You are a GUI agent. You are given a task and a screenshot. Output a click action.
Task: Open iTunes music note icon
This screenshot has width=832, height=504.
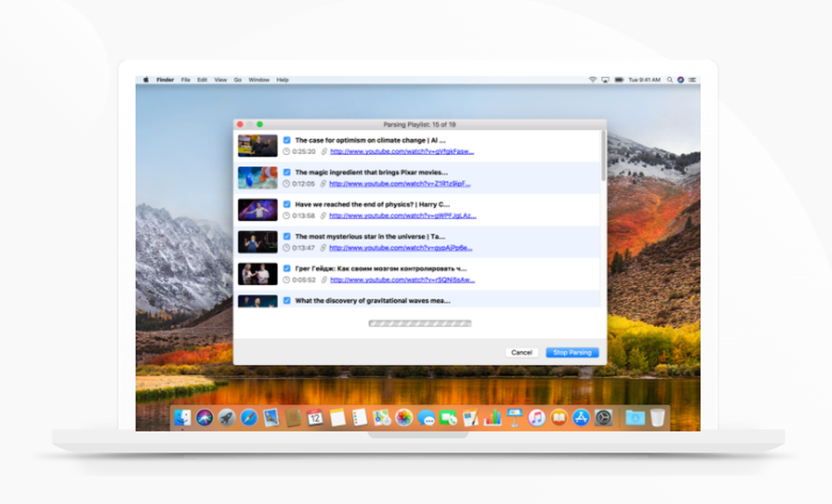(x=537, y=418)
